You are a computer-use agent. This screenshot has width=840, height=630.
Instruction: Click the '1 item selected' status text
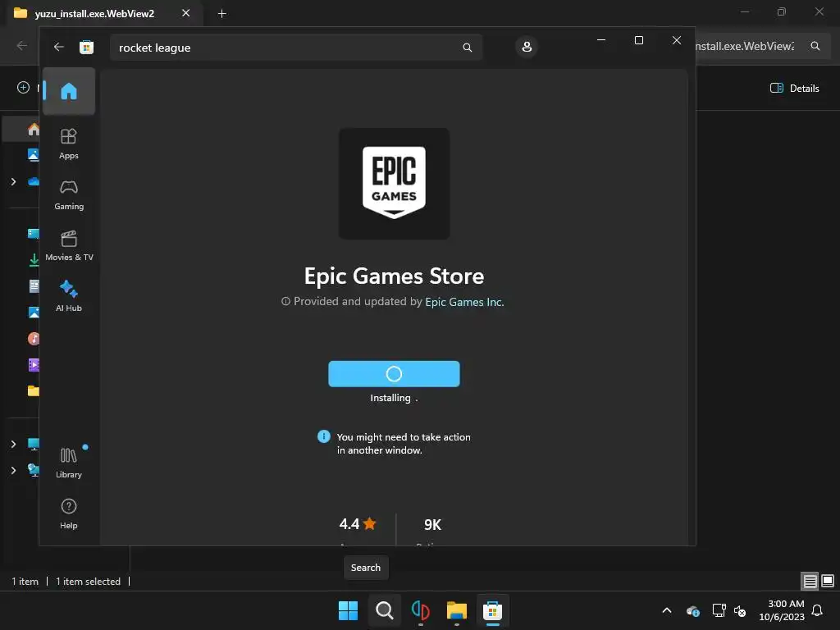click(89, 582)
